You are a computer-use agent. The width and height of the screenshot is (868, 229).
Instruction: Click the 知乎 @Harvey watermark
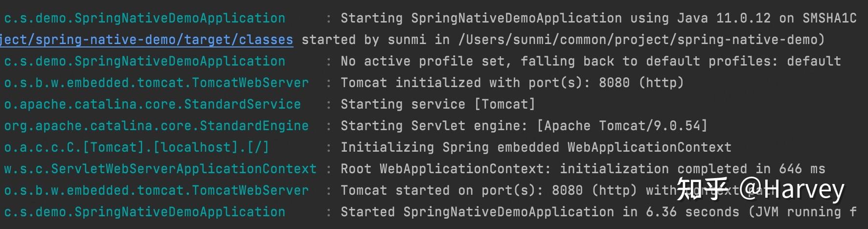click(760, 189)
